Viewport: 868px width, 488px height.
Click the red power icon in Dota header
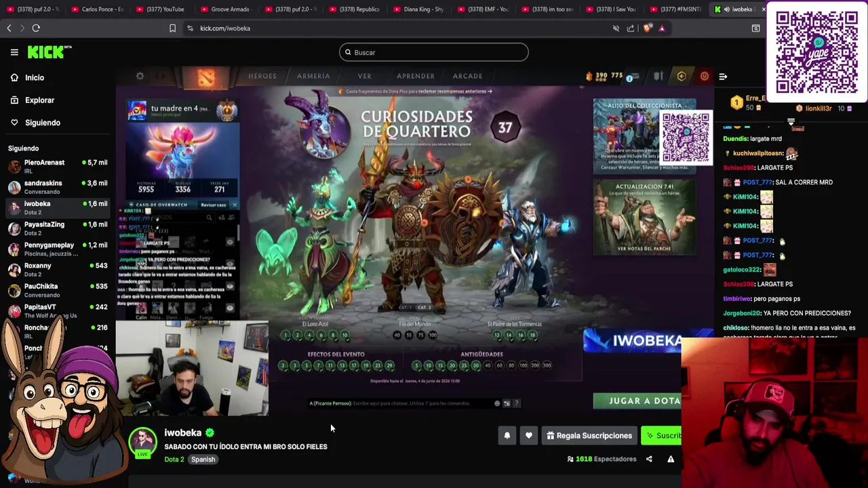(705, 77)
